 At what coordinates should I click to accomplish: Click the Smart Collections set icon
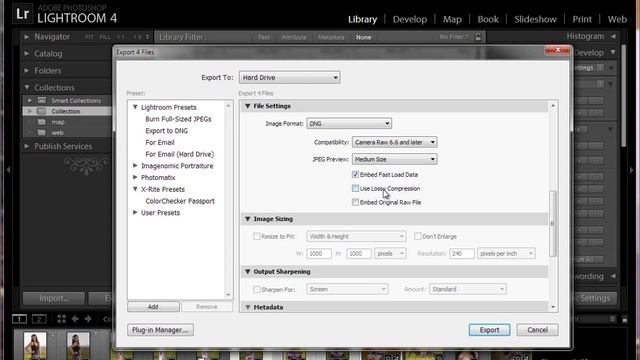click(42, 100)
